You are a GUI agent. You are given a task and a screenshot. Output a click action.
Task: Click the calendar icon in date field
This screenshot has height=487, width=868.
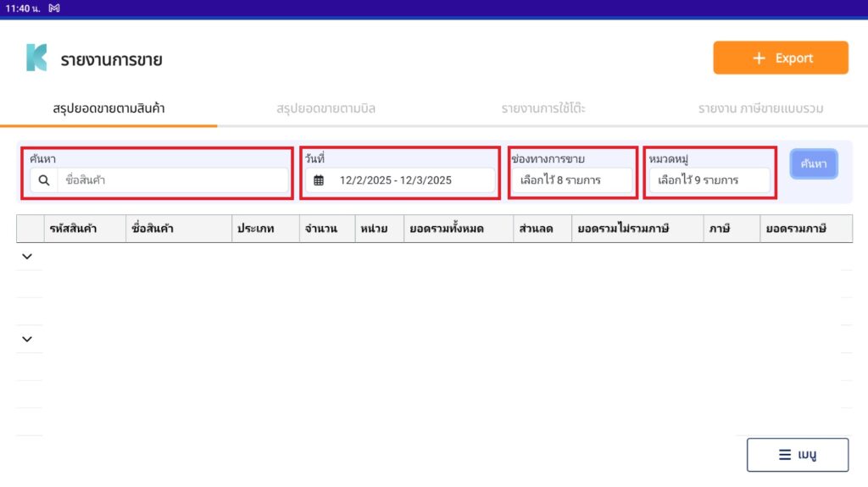(319, 180)
